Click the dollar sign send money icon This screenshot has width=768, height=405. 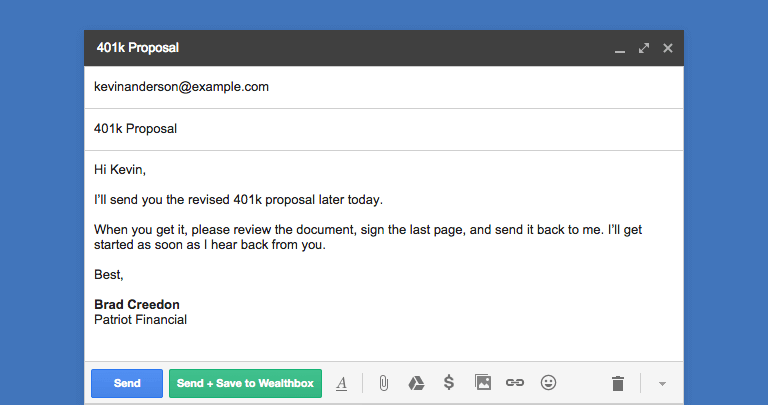coord(449,382)
